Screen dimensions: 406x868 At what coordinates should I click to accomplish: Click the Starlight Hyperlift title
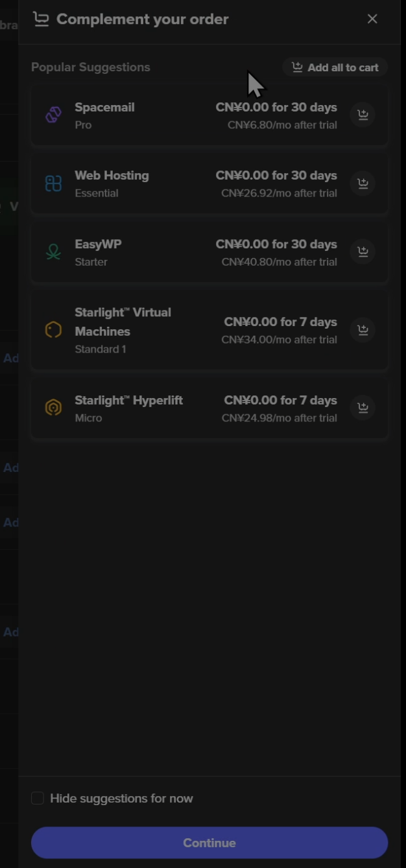point(128,401)
